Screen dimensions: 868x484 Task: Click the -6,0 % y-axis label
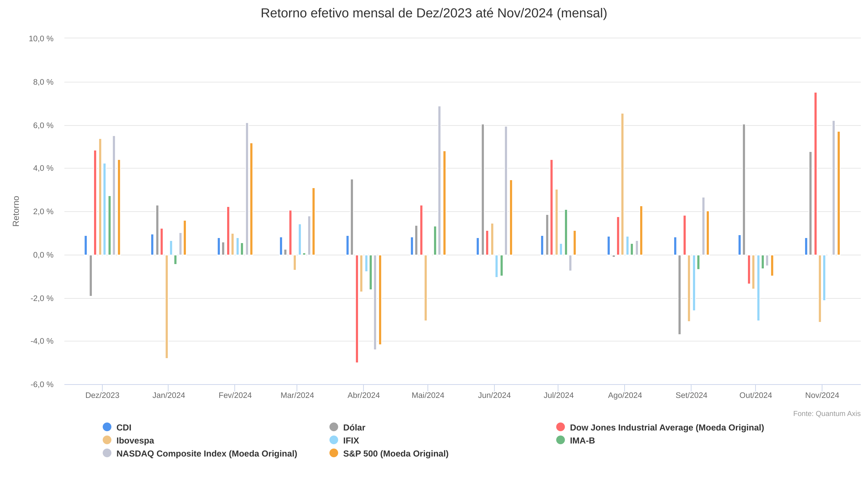[x=42, y=385]
